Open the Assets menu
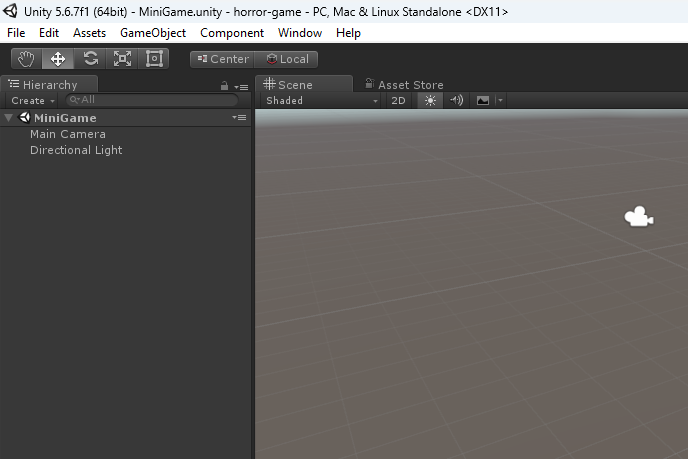Image resolution: width=688 pixels, height=459 pixels. [90, 33]
